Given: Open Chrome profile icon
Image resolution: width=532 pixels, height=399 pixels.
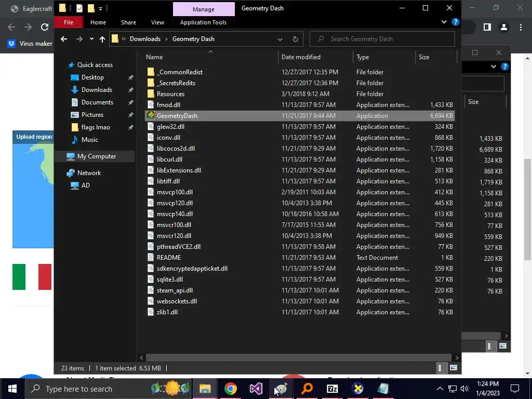Looking at the screenshot, I should tap(504, 27).
